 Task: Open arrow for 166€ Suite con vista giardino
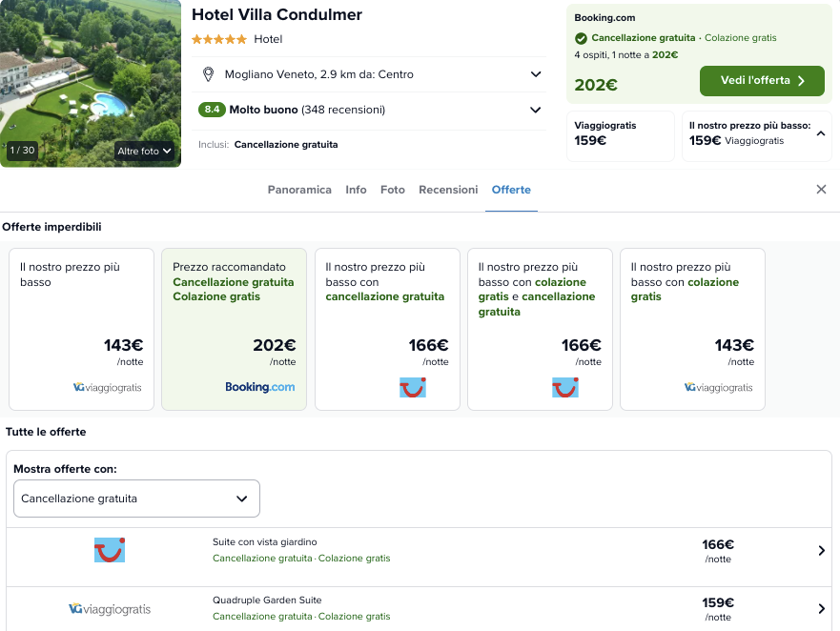pos(821,551)
